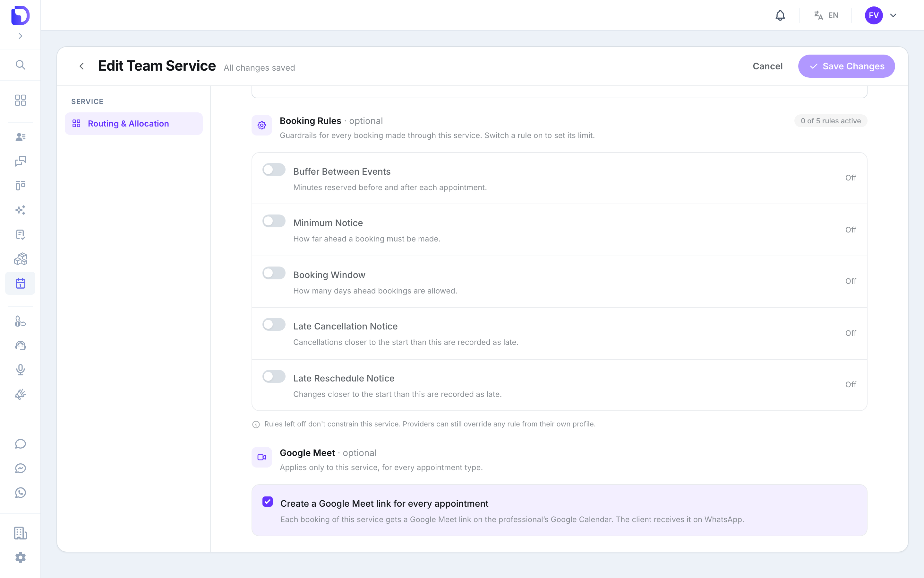Open the AI sparkles icon in sidebar
Image resolution: width=924 pixels, height=578 pixels.
[20, 210]
